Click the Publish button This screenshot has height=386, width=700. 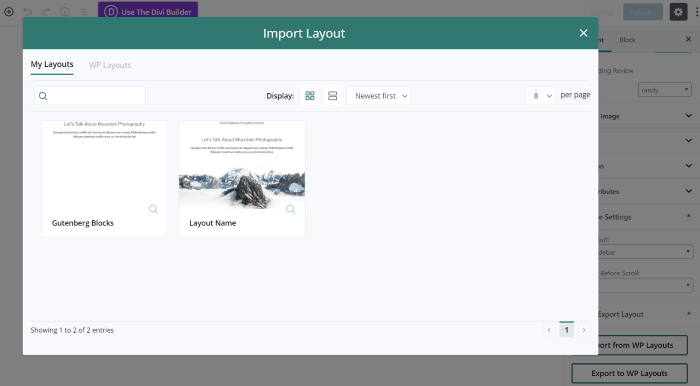point(643,12)
